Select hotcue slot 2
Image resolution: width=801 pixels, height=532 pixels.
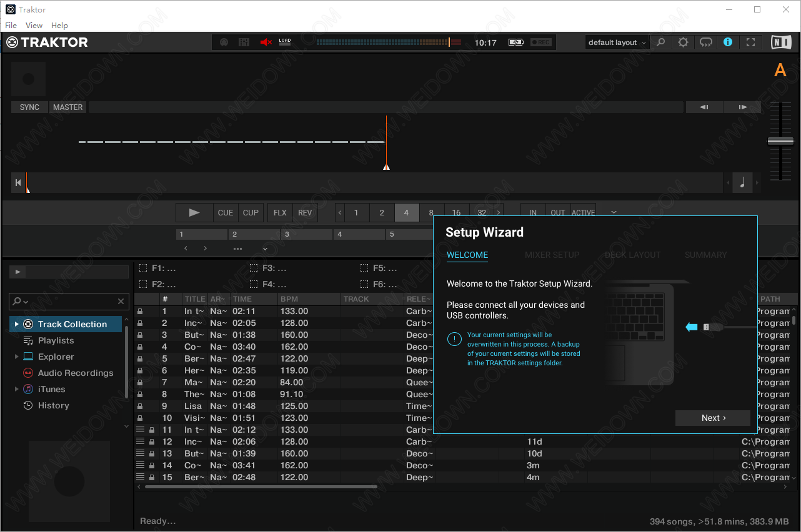254,235
